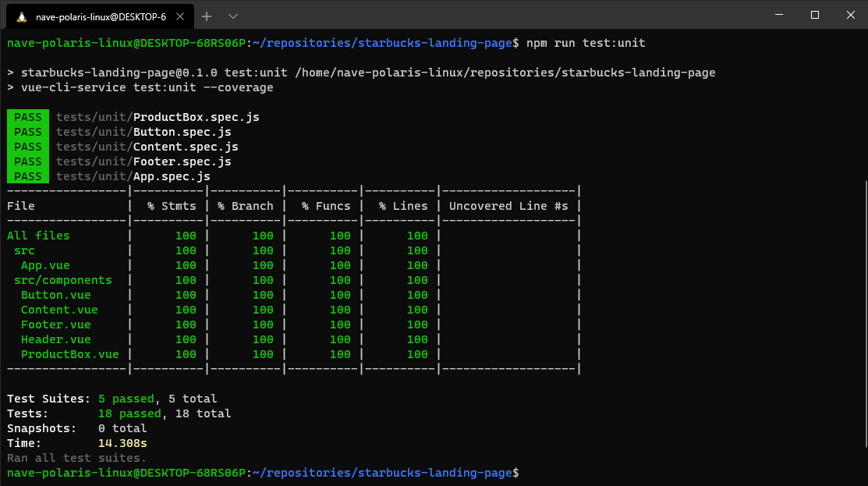Viewport: 868px width, 486px height.
Task: Click the 'vue-cli-service test:unit --coverage' line
Action: point(140,87)
